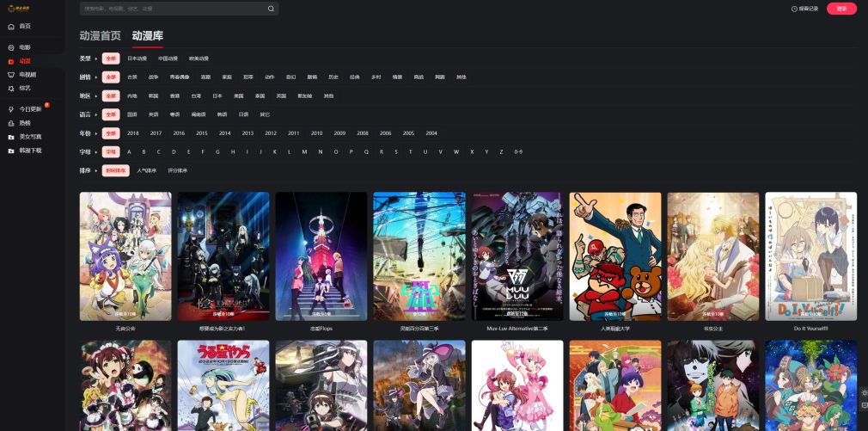Click the Do It Yourself!!! title text
This screenshot has height=431, width=868.
pos(811,329)
